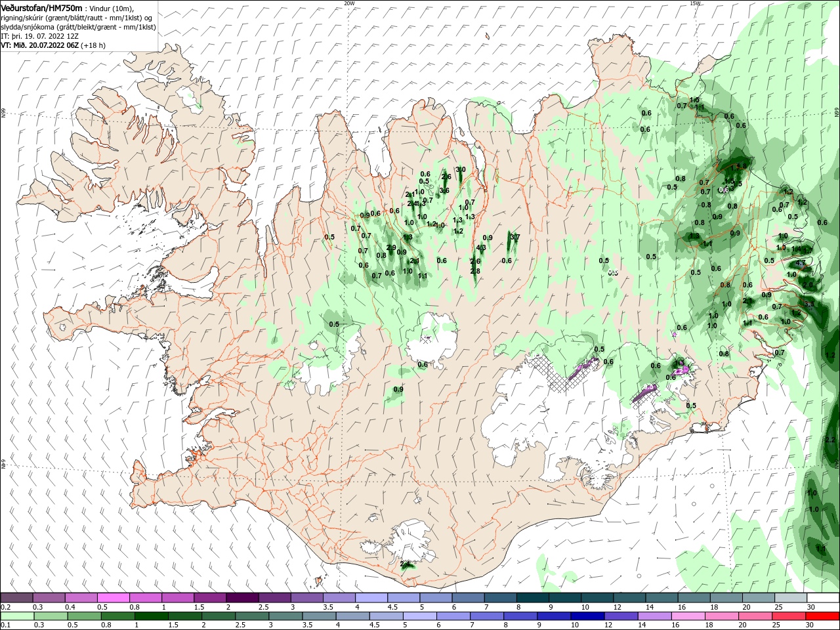This screenshot has height=630, width=840.
Task: Click the dark navy blue rain swatch labeled 10
Action: tap(587, 616)
